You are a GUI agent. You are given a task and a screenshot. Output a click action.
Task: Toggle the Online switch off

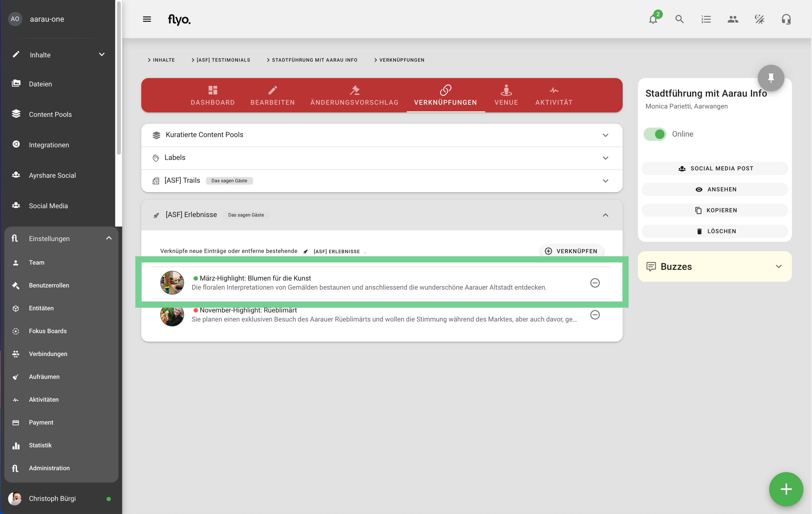[x=655, y=134]
